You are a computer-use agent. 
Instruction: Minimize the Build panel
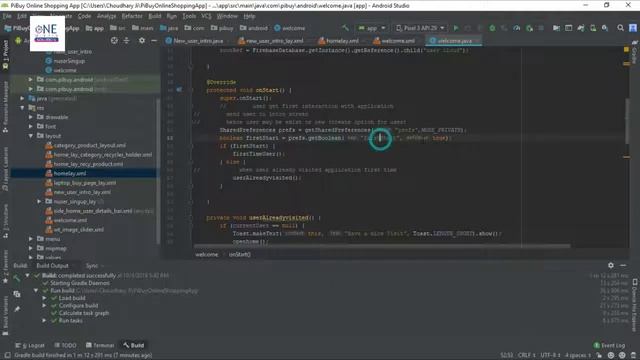[623, 265]
